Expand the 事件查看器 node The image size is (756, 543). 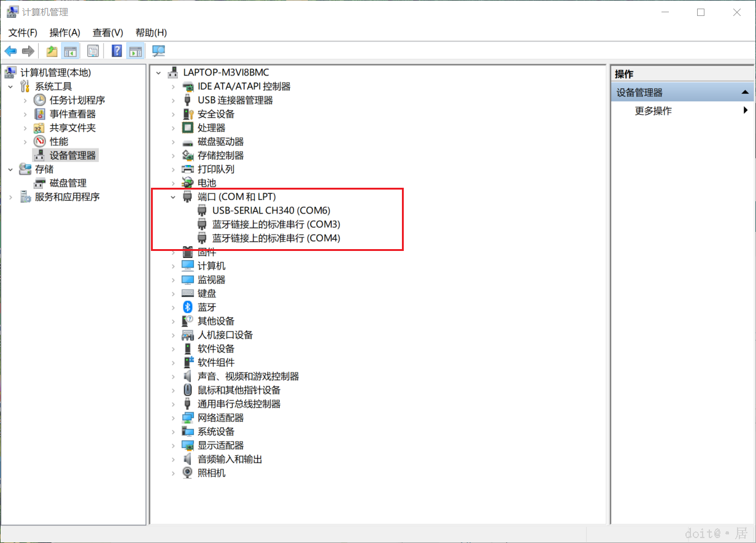pos(25,114)
